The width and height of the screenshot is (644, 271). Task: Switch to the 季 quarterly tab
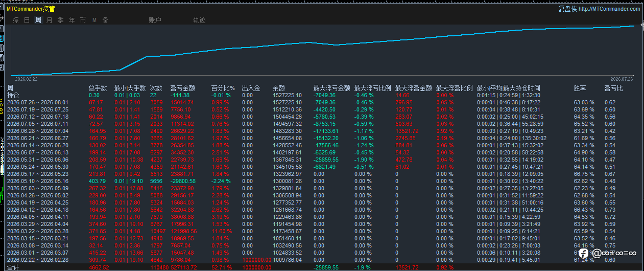coord(61,20)
